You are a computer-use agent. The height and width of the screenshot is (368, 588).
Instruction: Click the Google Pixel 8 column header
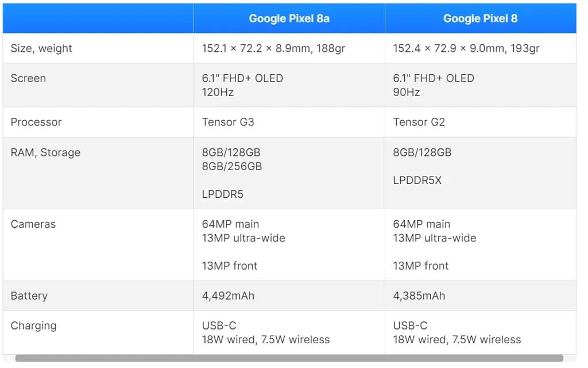tap(480, 18)
